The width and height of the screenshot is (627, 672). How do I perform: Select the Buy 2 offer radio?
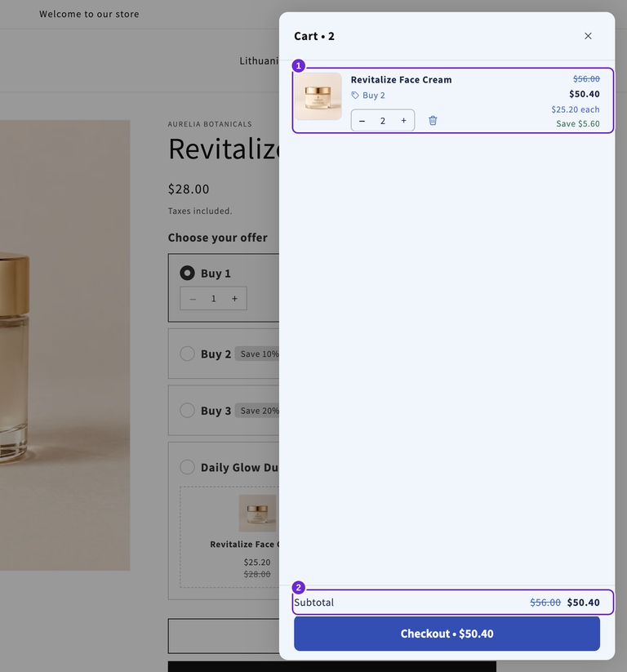[x=187, y=354]
